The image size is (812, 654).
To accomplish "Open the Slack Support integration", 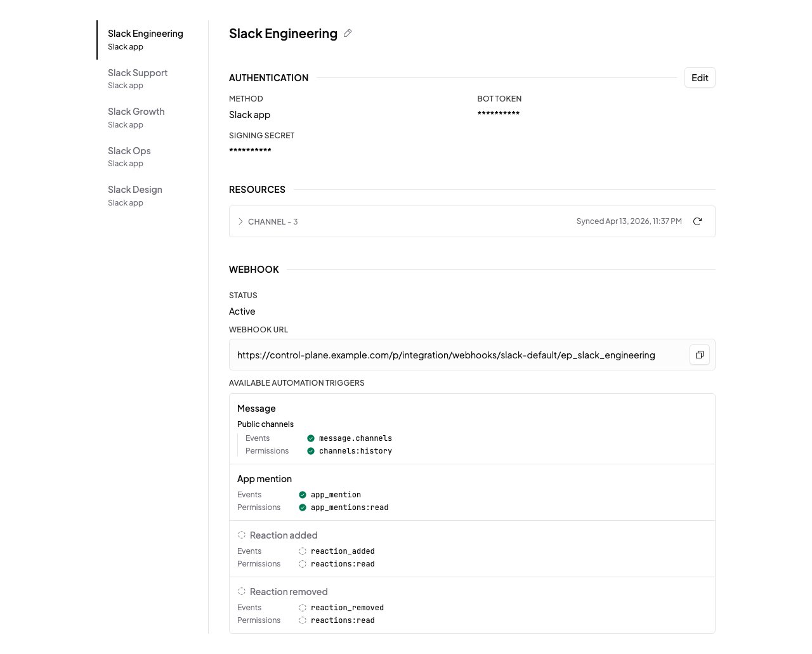I will (x=152, y=79).
